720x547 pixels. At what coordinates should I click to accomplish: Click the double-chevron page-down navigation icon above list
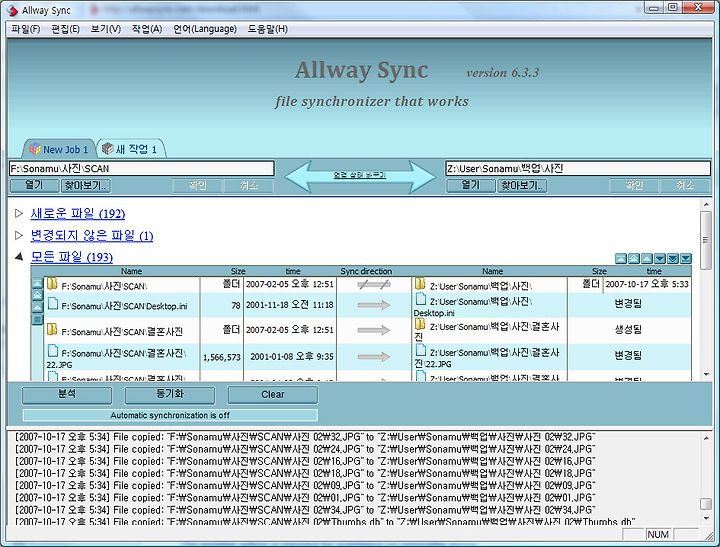673,259
